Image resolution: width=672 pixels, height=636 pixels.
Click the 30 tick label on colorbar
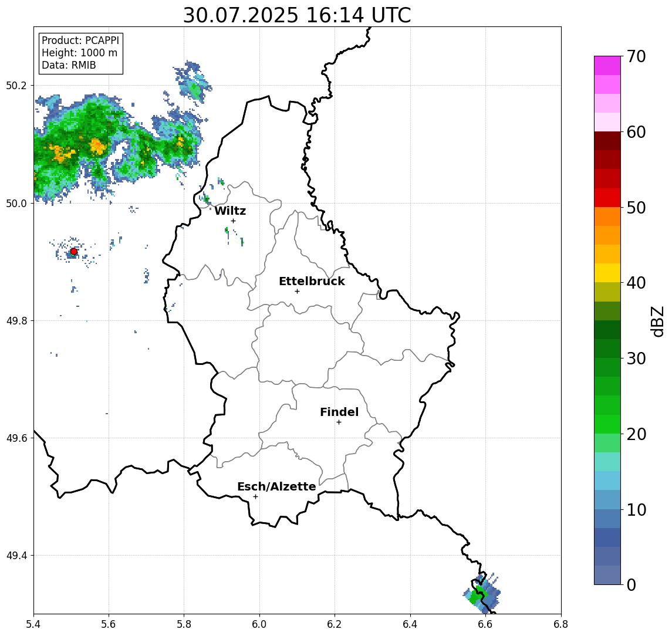click(x=636, y=358)
